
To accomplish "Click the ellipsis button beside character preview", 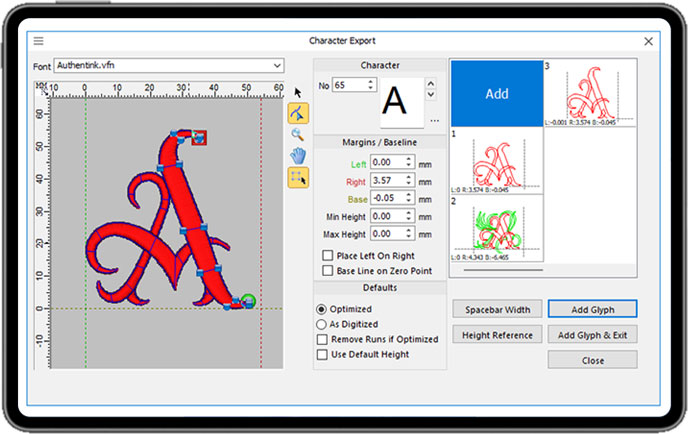I will click(x=434, y=121).
